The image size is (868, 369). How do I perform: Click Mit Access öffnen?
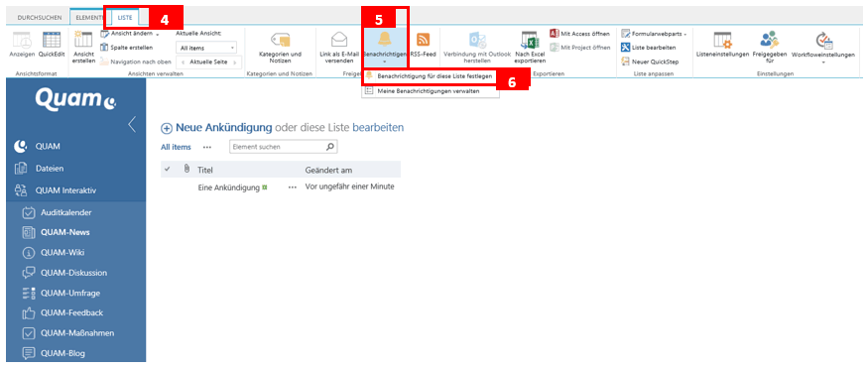tap(579, 34)
